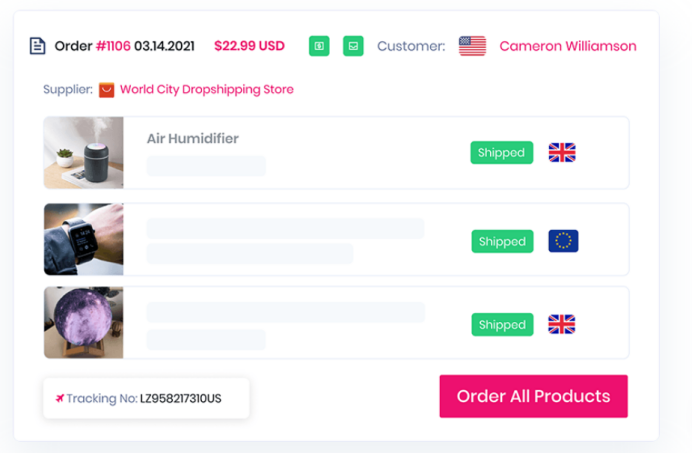Open the moon lamp product thumbnail
692x453 pixels.
[x=83, y=322]
